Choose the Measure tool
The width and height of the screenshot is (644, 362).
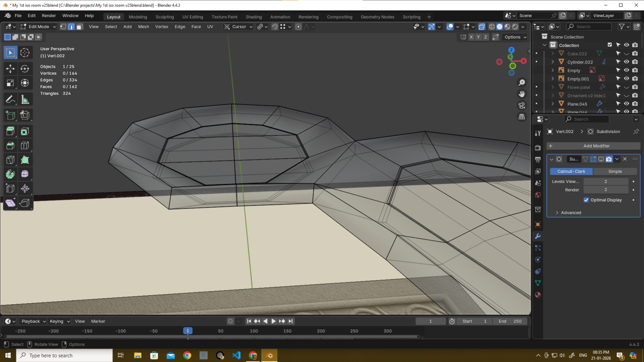(25, 100)
